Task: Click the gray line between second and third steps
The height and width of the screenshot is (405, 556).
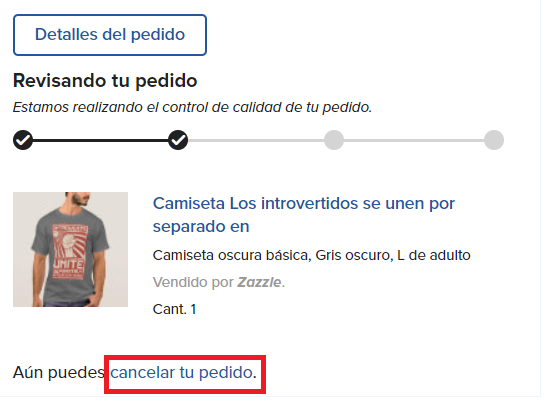Action: pos(256,140)
